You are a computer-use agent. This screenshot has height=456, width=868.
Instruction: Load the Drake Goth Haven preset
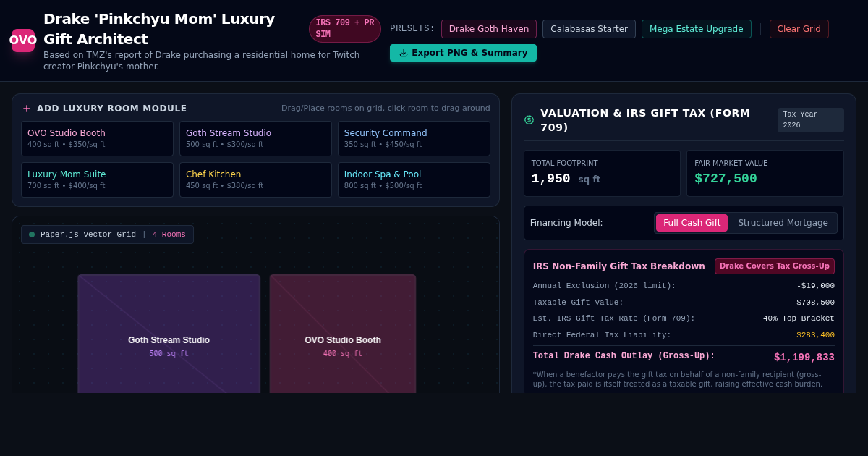point(489,29)
